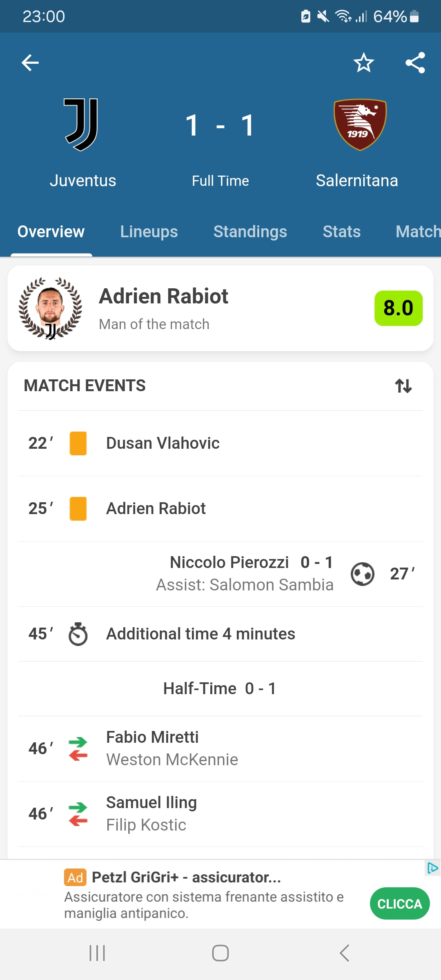Tap the additional time stopwatch icon
This screenshot has height=980, width=441.
(x=78, y=634)
